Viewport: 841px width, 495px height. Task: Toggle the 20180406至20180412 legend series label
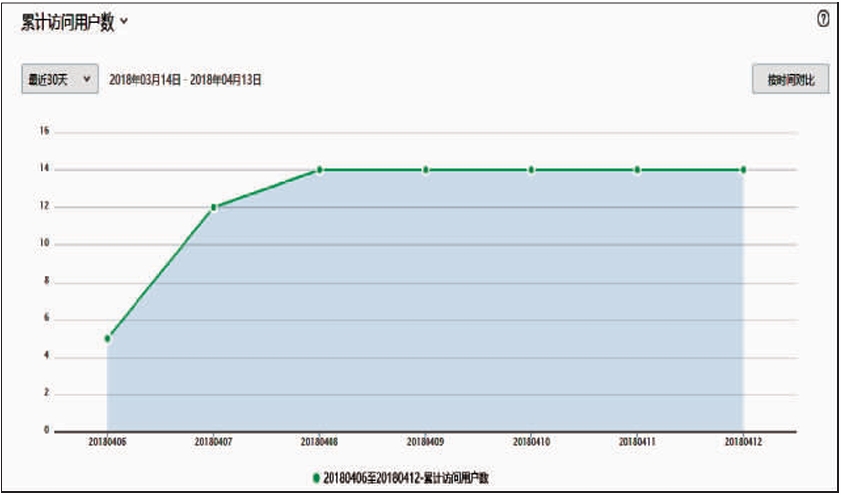point(406,478)
